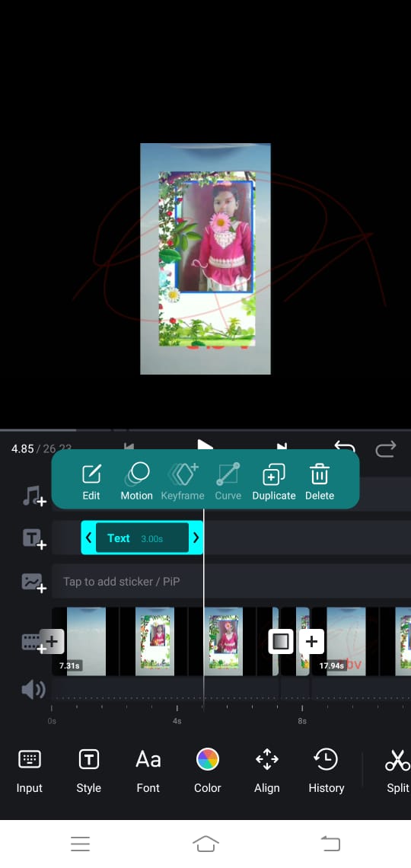Select the Motion animation option

[x=137, y=482]
